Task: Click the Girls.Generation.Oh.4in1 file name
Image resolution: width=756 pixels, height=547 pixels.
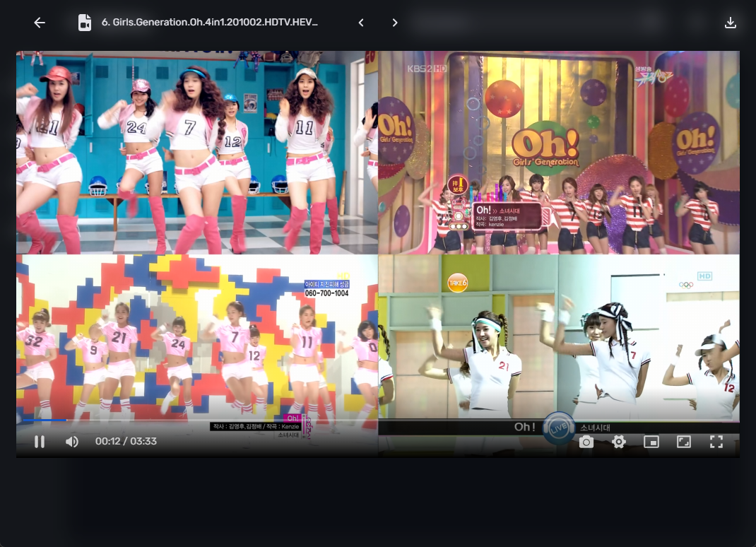Action: click(x=209, y=22)
